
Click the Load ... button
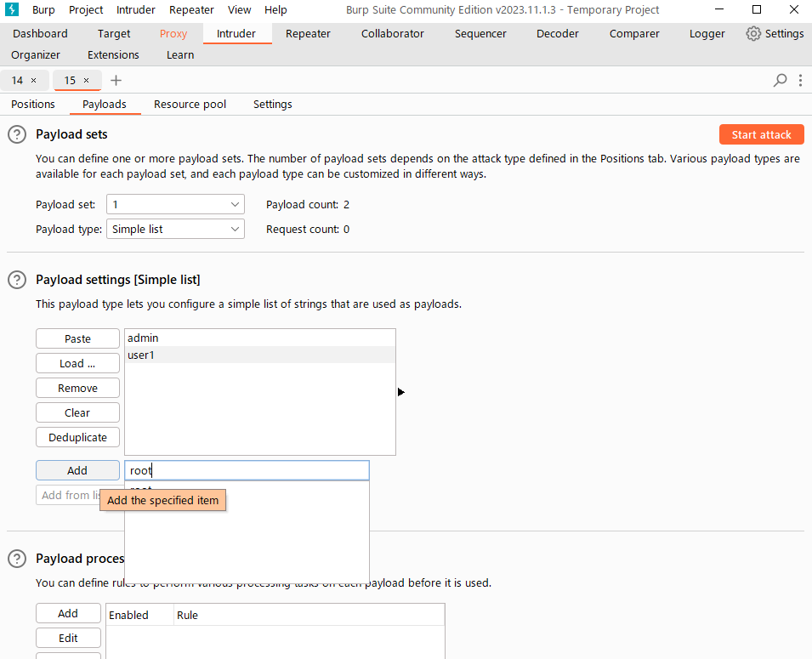(x=77, y=364)
